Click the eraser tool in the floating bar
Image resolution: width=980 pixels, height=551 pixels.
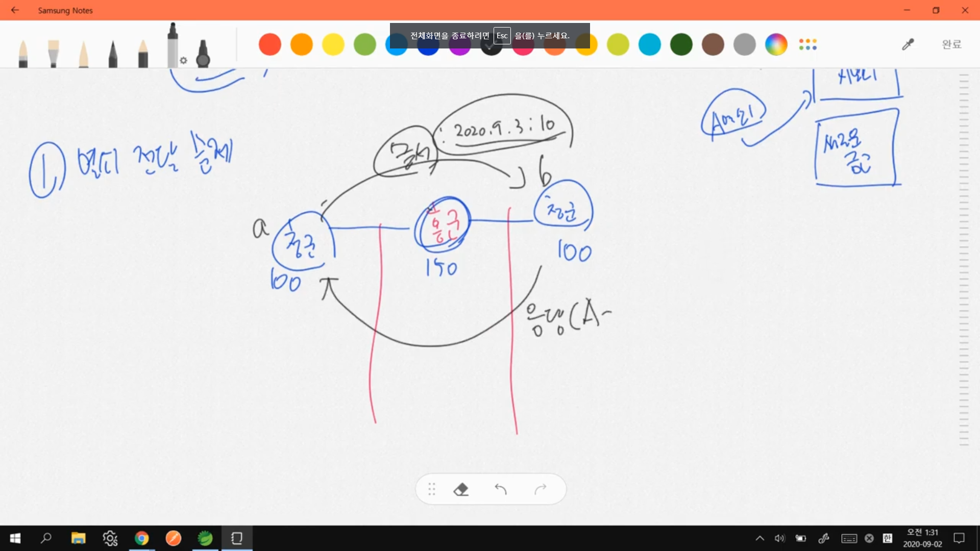point(461,490)
